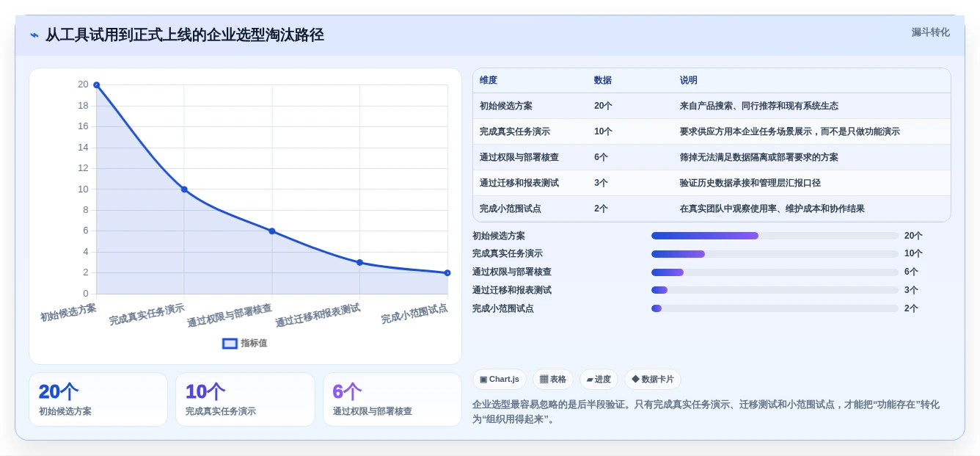Screen dimensions: 980x456
Task: Click x-axis label 通过迁移和报表测试
Action: click(318, 316)
